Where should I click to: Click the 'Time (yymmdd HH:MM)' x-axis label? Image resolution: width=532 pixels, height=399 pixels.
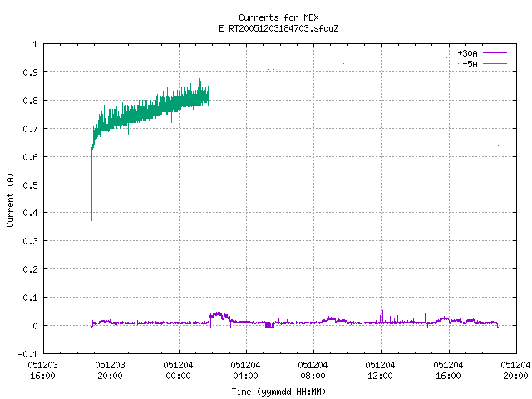tap(278, 392)
